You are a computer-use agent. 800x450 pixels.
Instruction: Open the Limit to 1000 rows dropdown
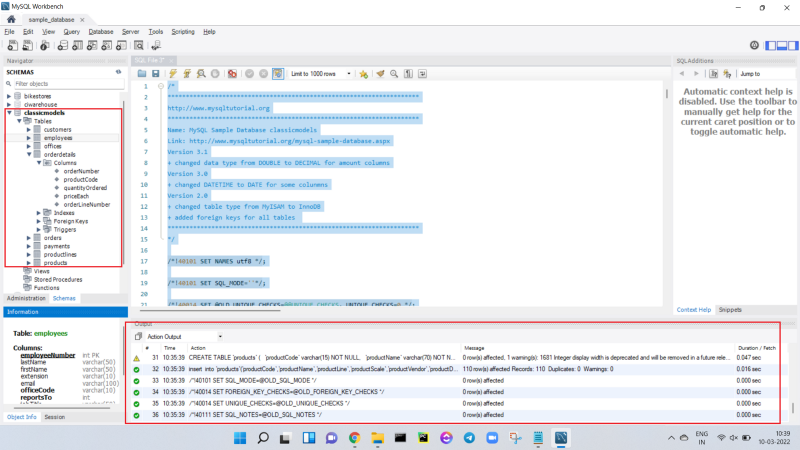pos(321,73)
